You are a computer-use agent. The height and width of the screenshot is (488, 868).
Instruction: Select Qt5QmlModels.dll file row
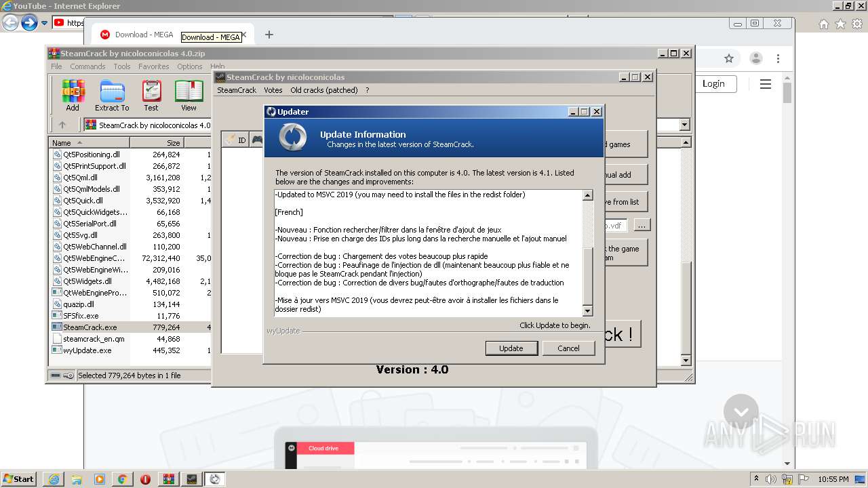point(131,189)
